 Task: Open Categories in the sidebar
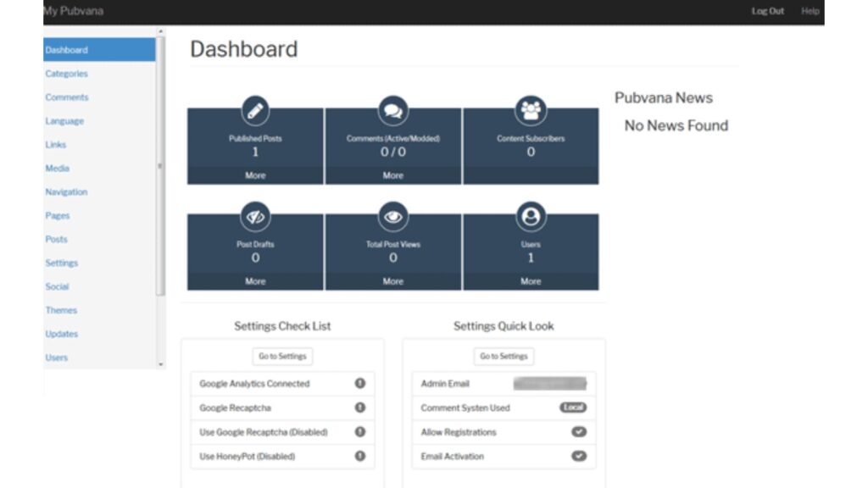[66, 74]
